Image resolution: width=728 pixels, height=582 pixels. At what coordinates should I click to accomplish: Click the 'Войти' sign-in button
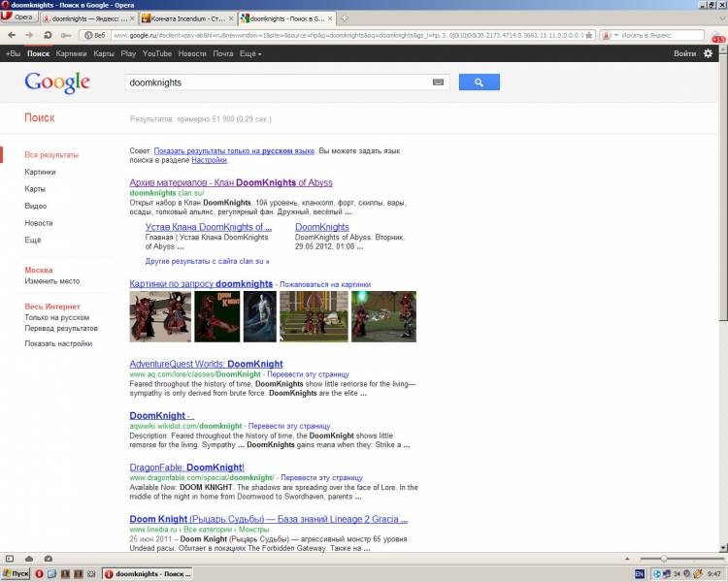pyautogui.click(x=685, y=54)
